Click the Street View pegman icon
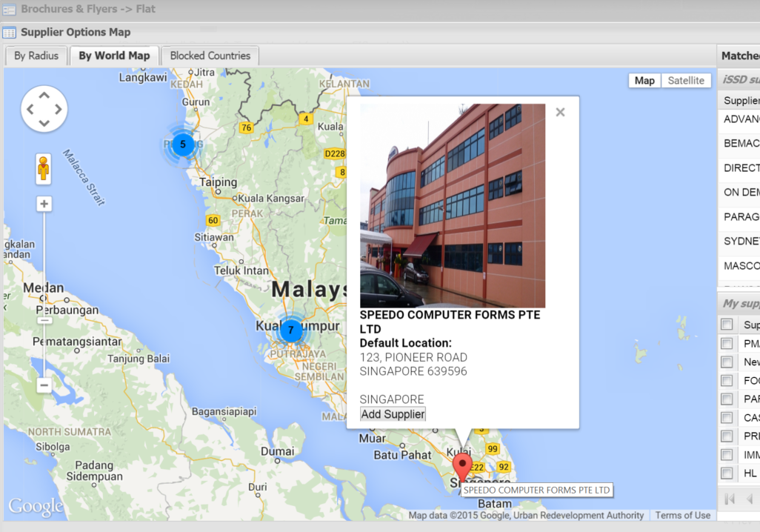 tap(44, 169)
